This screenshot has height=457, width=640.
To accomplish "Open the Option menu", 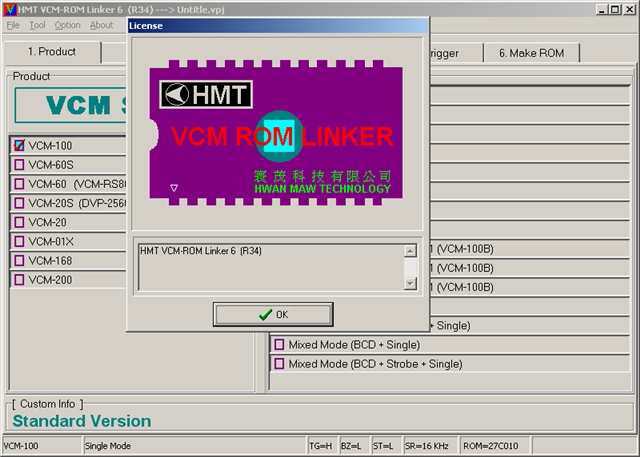I will coord(67,25).
